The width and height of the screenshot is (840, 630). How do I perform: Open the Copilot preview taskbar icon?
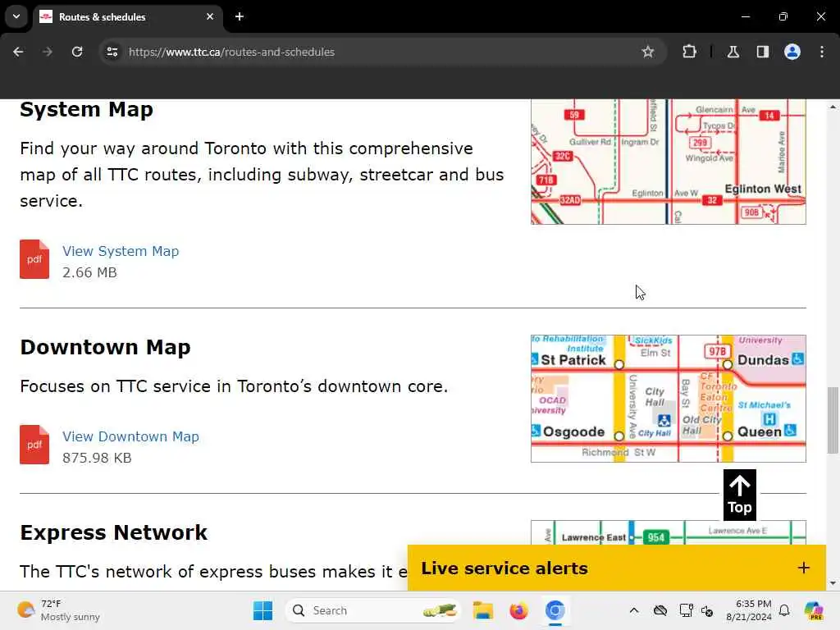pyautogui.click(x=814, y=610)
